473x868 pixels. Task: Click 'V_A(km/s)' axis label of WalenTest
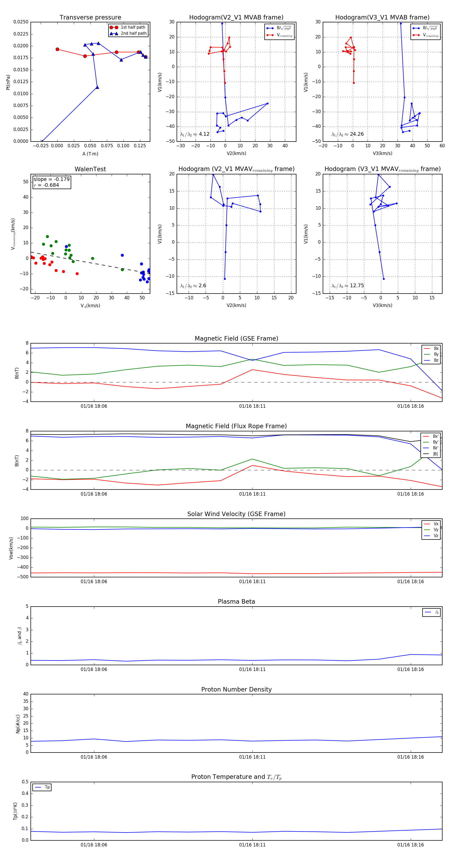pos(90,306)
